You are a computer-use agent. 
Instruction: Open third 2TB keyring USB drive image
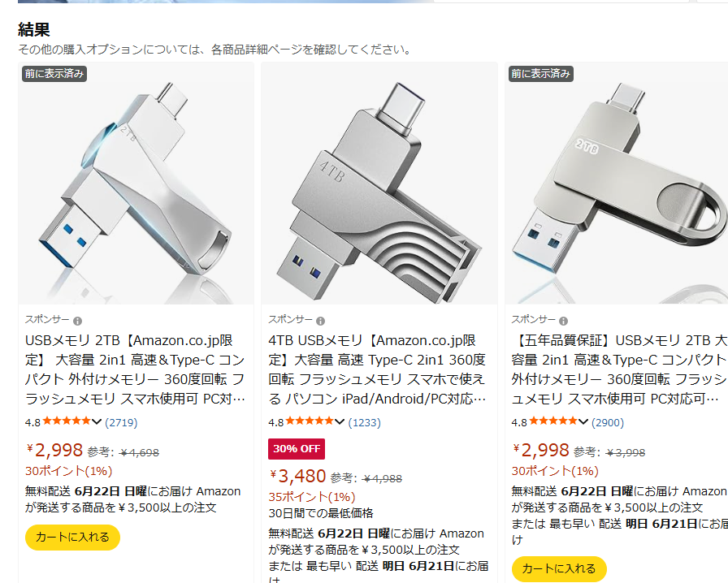[616, 184]
